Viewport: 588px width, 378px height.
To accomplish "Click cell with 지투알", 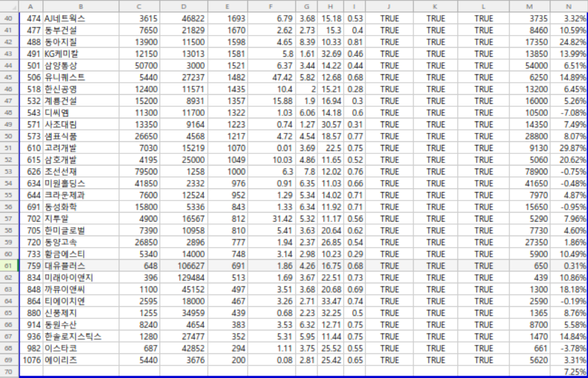I will pos(81,219).
